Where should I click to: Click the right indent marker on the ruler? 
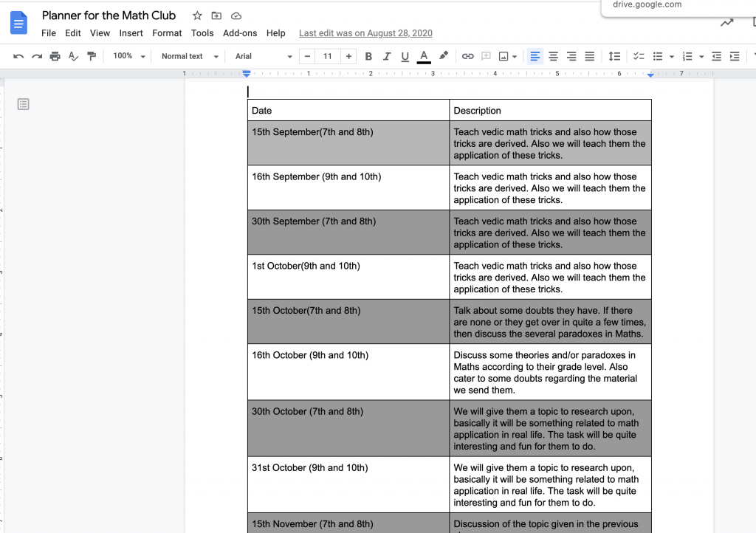pos(650,75)
